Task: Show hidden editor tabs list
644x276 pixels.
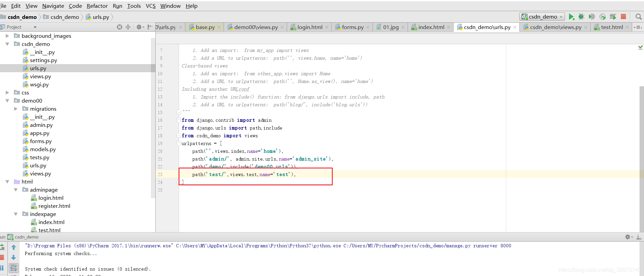Action: [x=638, y=27]
